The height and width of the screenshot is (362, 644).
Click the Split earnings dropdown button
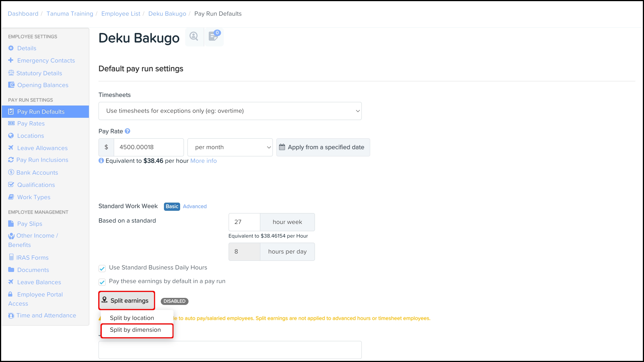click(126, 301)
